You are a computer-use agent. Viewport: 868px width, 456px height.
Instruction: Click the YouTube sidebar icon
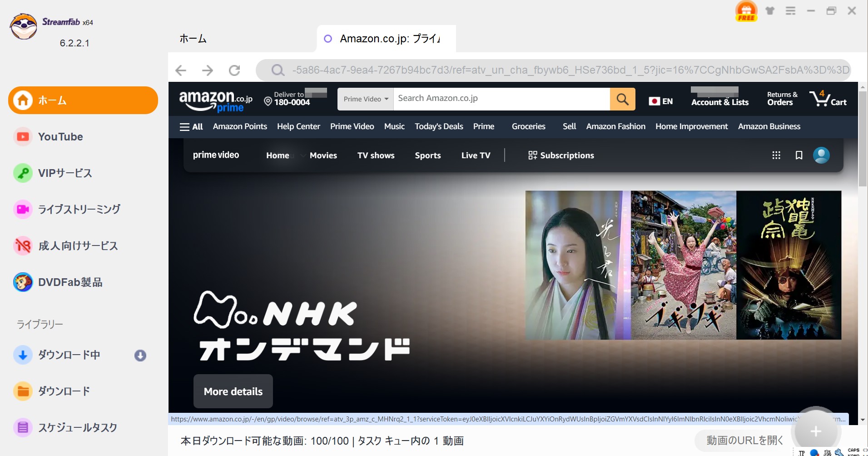click(x=23, y=137)
